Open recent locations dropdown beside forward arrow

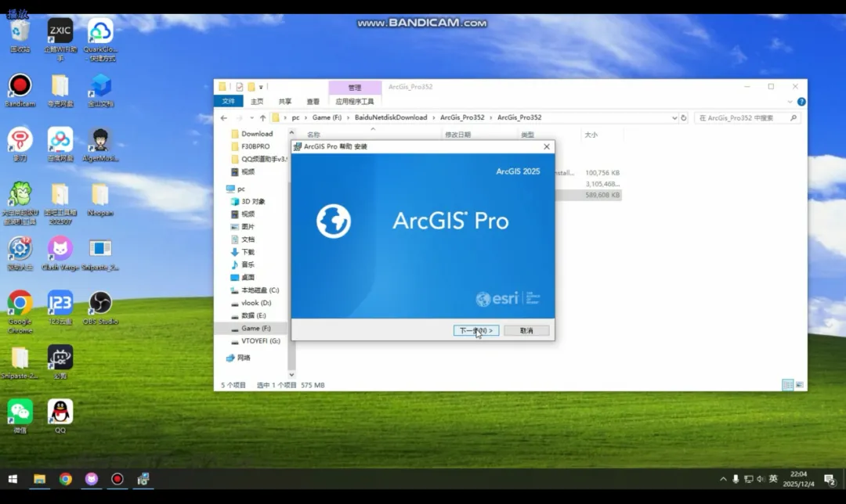pos(251,117)
